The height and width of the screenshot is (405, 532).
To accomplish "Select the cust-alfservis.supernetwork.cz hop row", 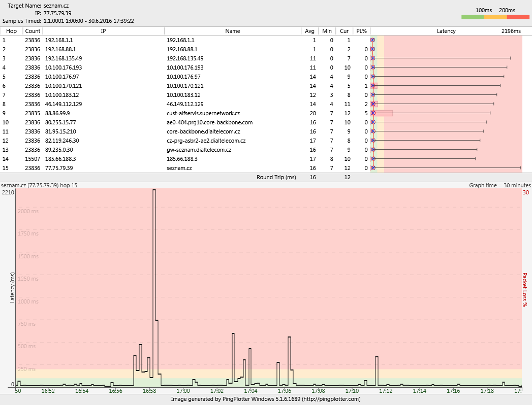I will pos(203,113).
